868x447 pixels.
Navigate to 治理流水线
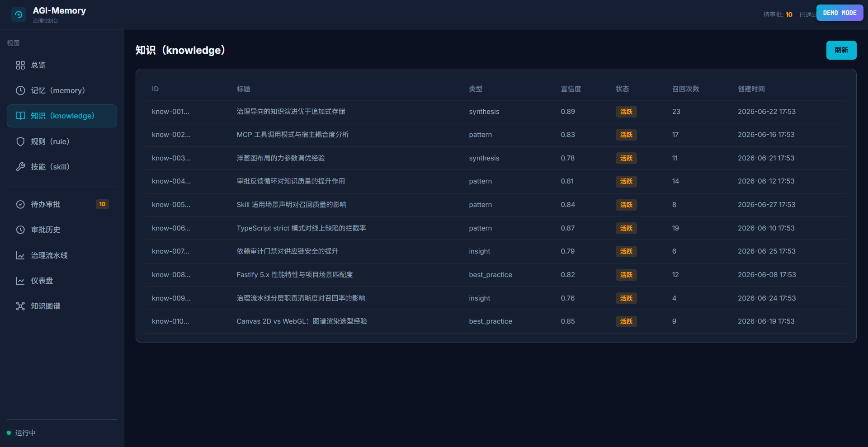click(62, 255)
